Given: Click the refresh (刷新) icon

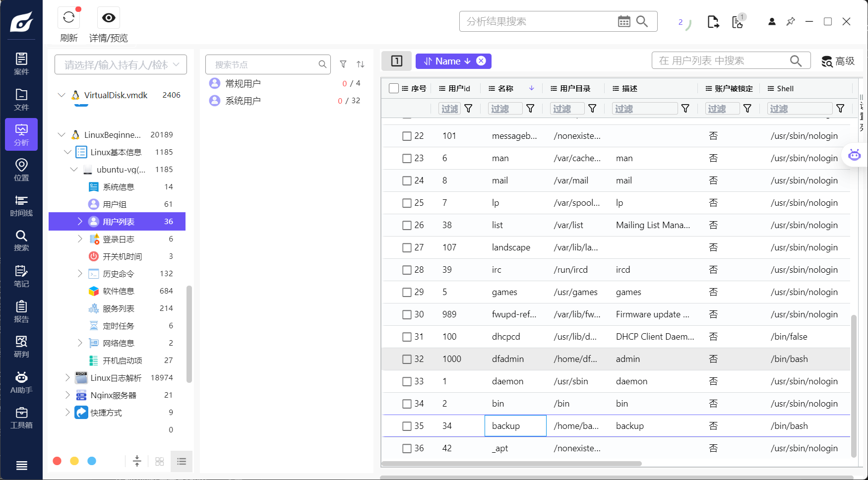Looking at the screenshot, I should (x=69, y=18).
